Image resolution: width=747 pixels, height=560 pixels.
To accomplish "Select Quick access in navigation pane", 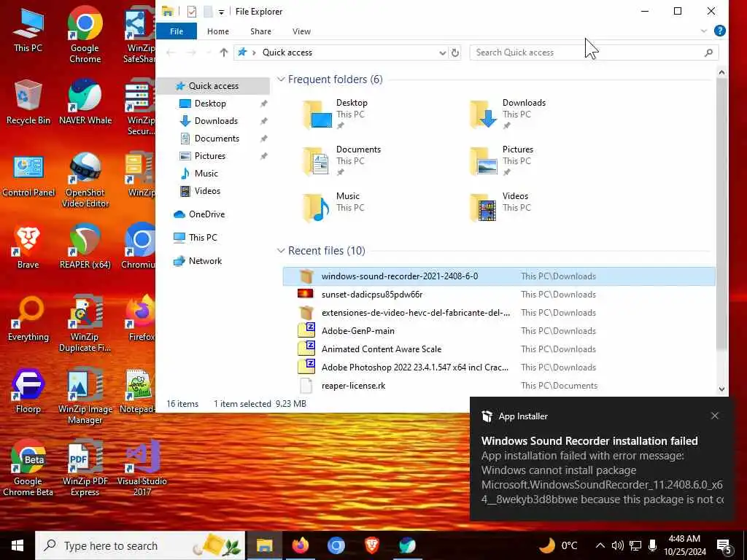I will click(214, 86).
